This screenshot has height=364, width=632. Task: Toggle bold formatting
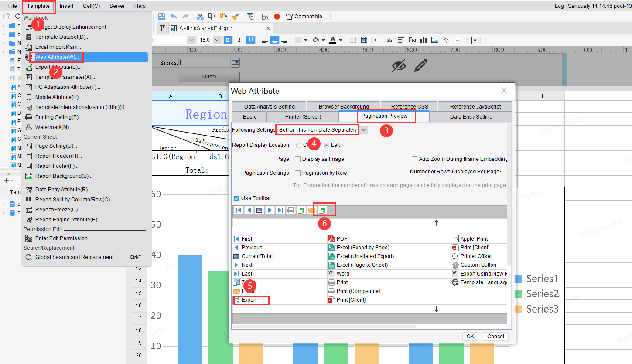tap(228, 40)
